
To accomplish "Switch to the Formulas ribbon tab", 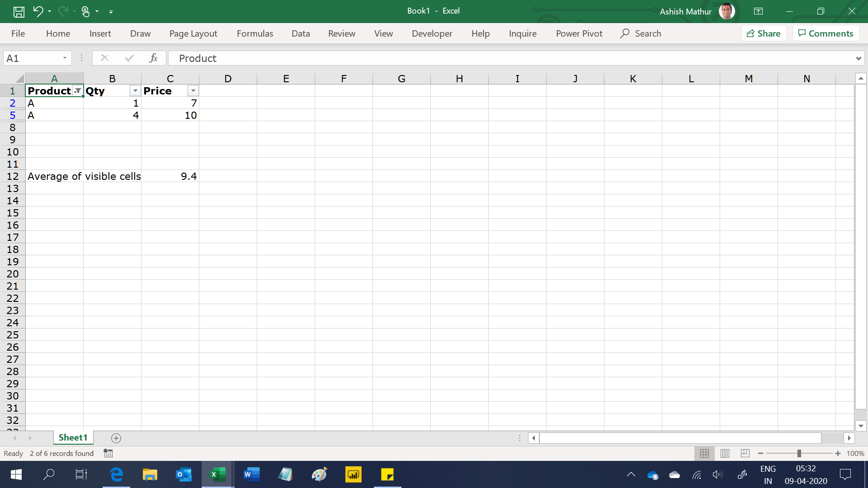I will (x=255, y=33).
